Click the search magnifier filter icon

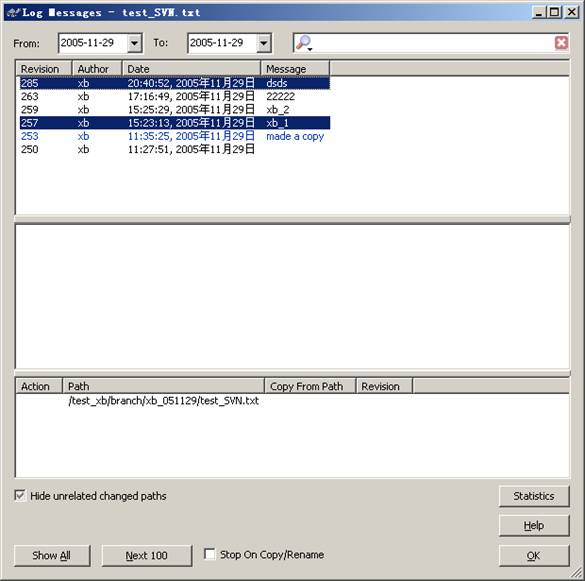point(304,43)
